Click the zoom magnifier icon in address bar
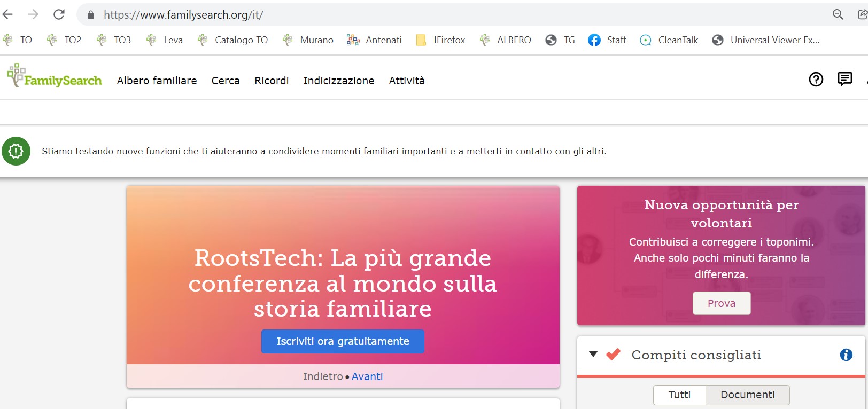This screenshot has width=868, height=409. [x=838, y=14]
